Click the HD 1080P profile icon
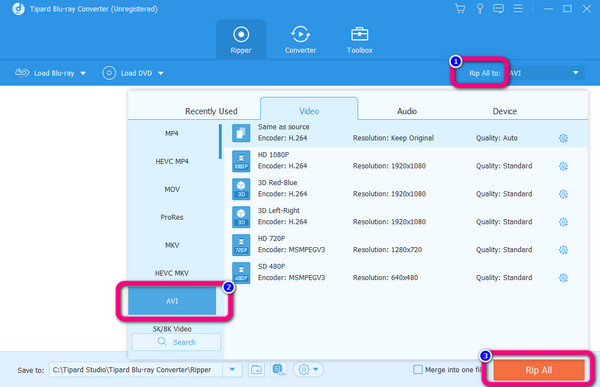Viewport: 600px width, 387px height. pyautogui.click(x=241, y=161)
